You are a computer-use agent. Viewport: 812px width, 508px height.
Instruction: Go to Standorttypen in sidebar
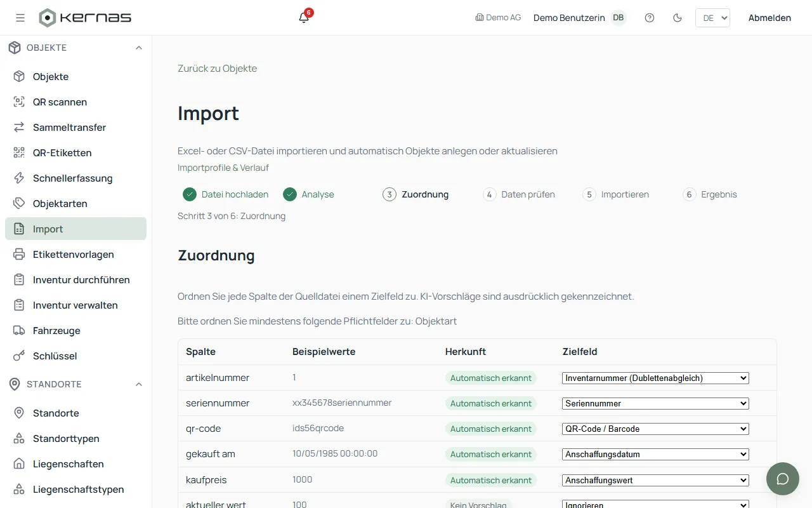tap(75, 438)
